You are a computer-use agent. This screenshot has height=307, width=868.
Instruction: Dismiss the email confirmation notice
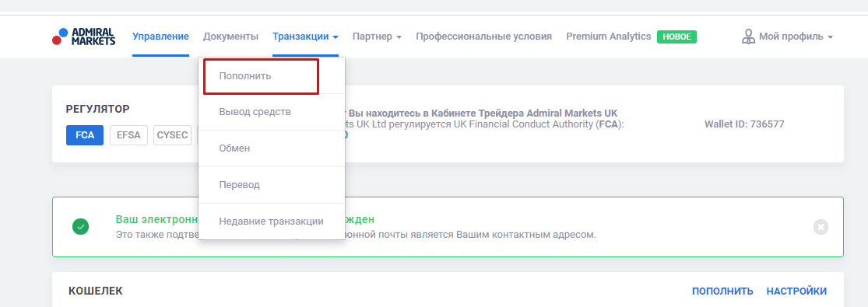pos(821,227)
